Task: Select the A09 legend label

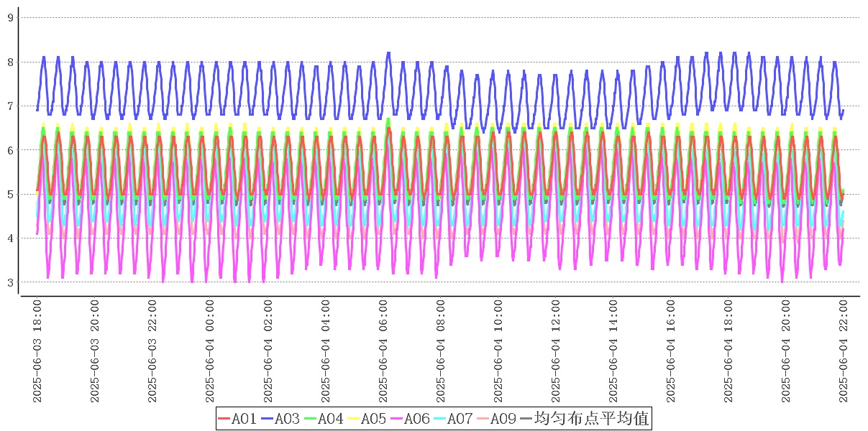Action: tap(503, 418)
